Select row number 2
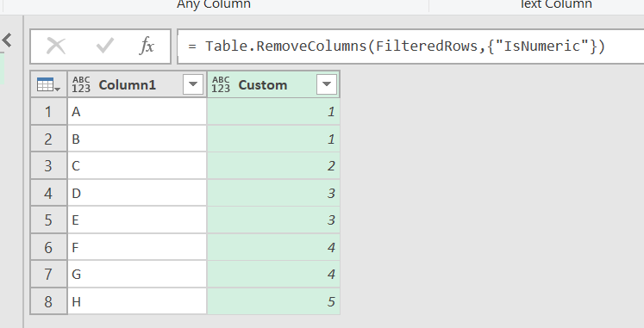 tap(48, 139)
